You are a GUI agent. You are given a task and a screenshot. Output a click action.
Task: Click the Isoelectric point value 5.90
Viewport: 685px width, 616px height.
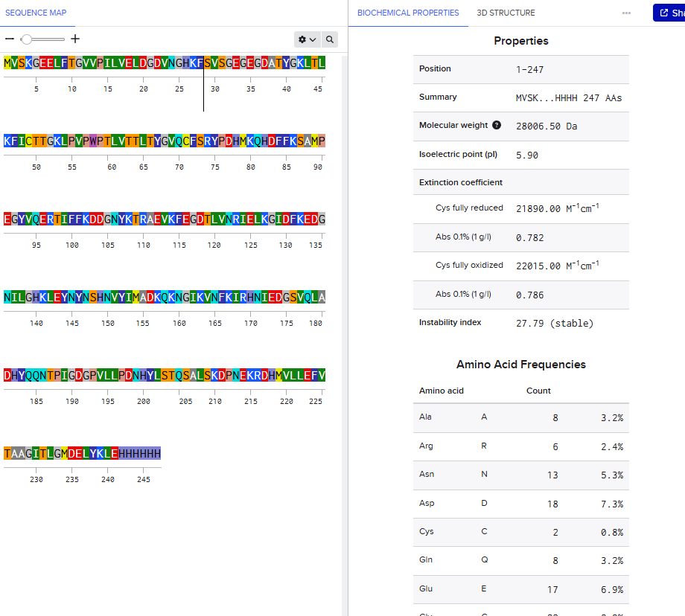tap(527, 155)
